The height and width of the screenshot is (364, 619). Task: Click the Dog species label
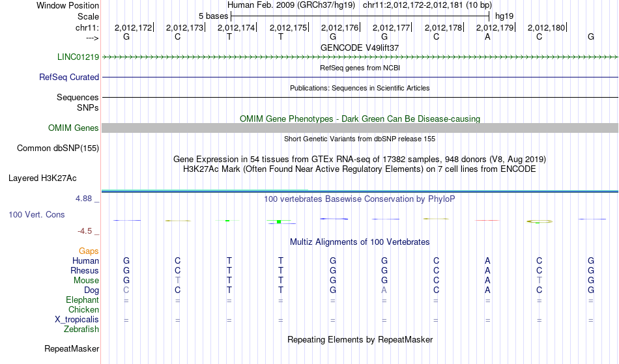click(91, 290)
